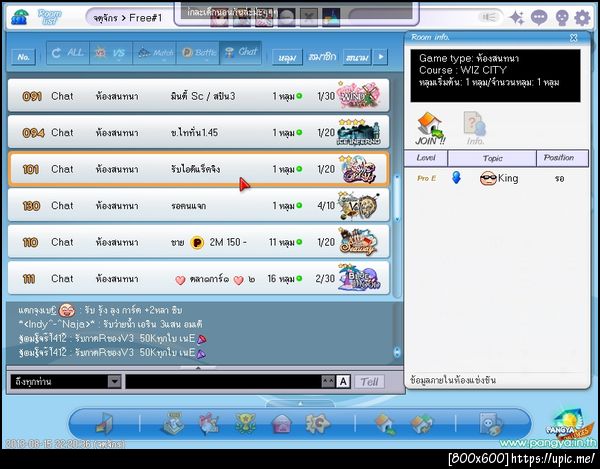
Task: Click the chat log scrollbar handle
Action: [397, 352]
